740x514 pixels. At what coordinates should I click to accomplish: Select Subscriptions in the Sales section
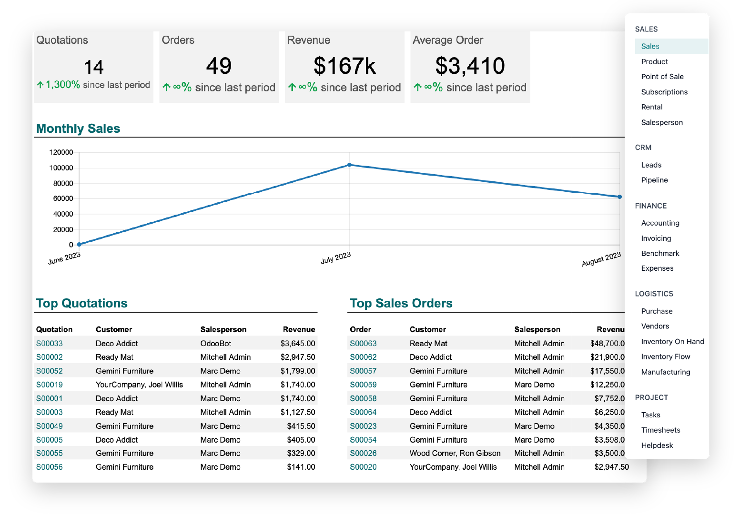click(664, 92)
